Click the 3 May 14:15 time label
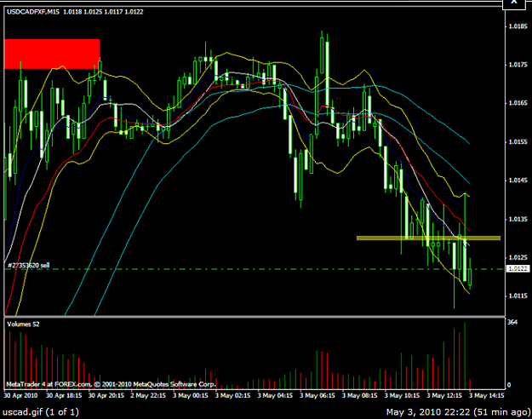The height and width of the screenshot is (419, 532). coord(487,395)
